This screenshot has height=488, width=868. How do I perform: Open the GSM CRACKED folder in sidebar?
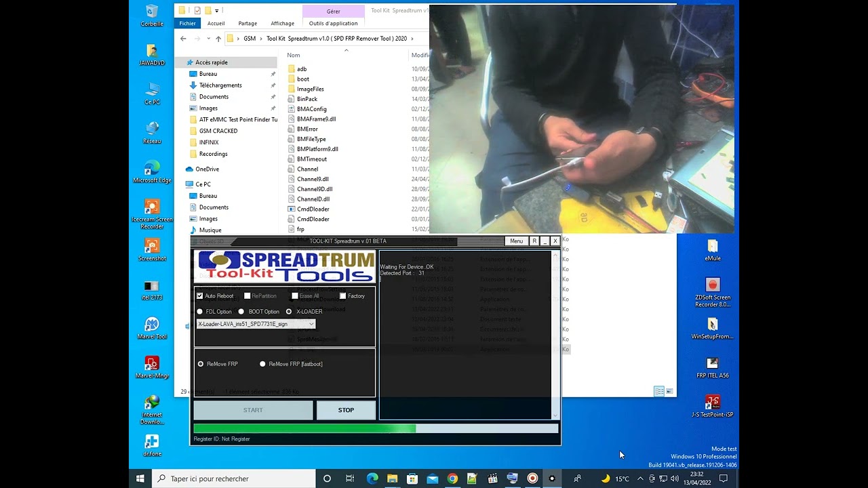[x=218, y=131]
